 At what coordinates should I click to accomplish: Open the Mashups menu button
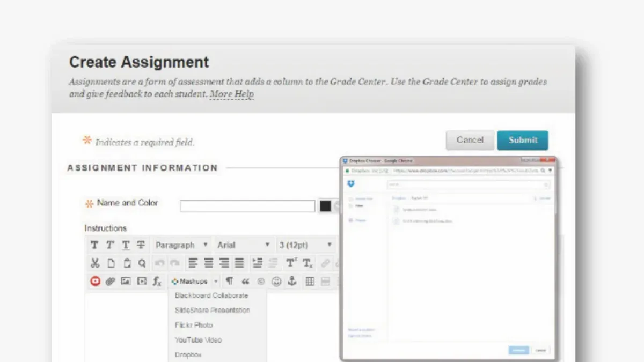[x=189, y=281]
